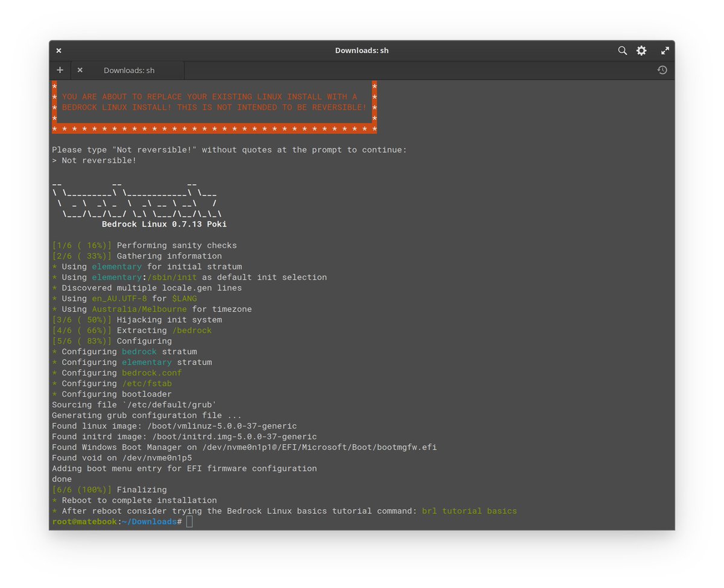
Task: Click '/boot/initrd.img-5.0.0-37-generic' path
Action: pyautogui.click(x=235, y=437)
